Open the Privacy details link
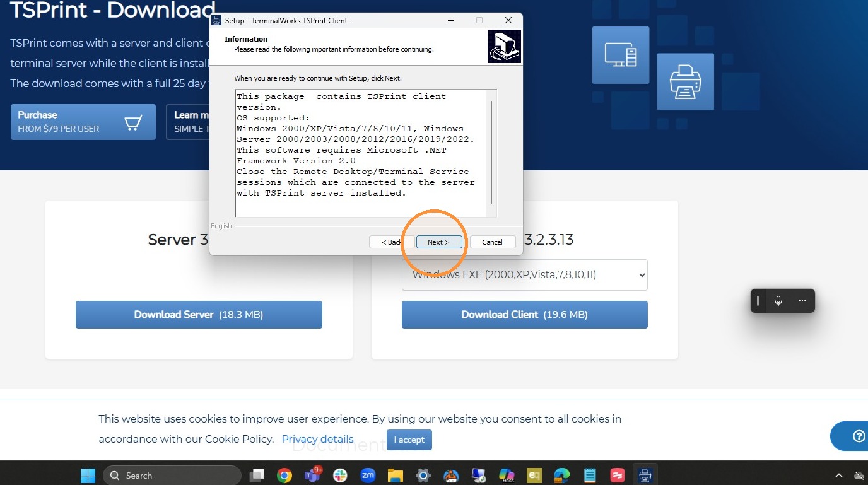868x485 pixels. coord(318,439)
